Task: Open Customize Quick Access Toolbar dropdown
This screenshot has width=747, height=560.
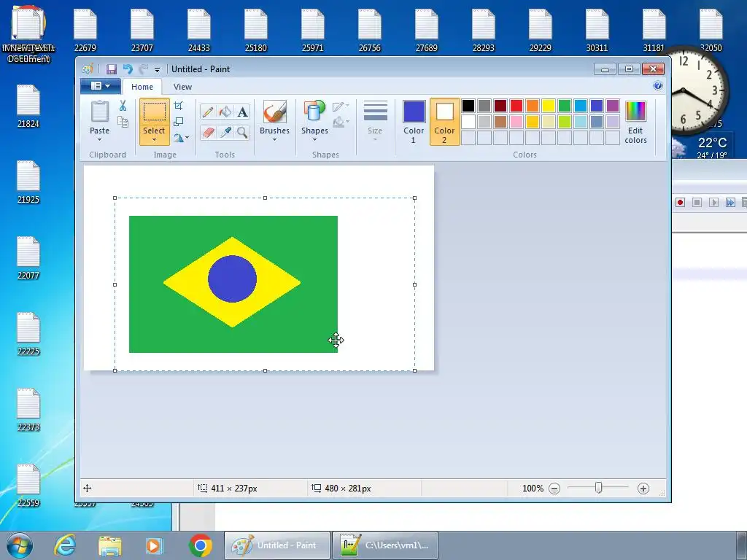Action: pyautogui.click(x=157, y=69)
